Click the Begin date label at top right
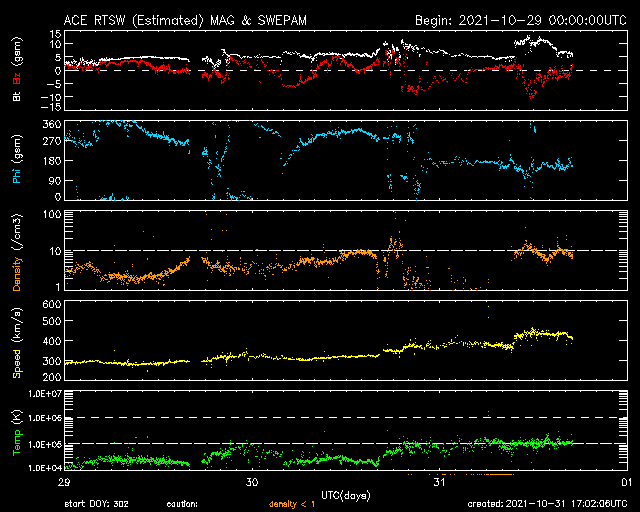Screen dimensions: 640x512 (520, 19)
